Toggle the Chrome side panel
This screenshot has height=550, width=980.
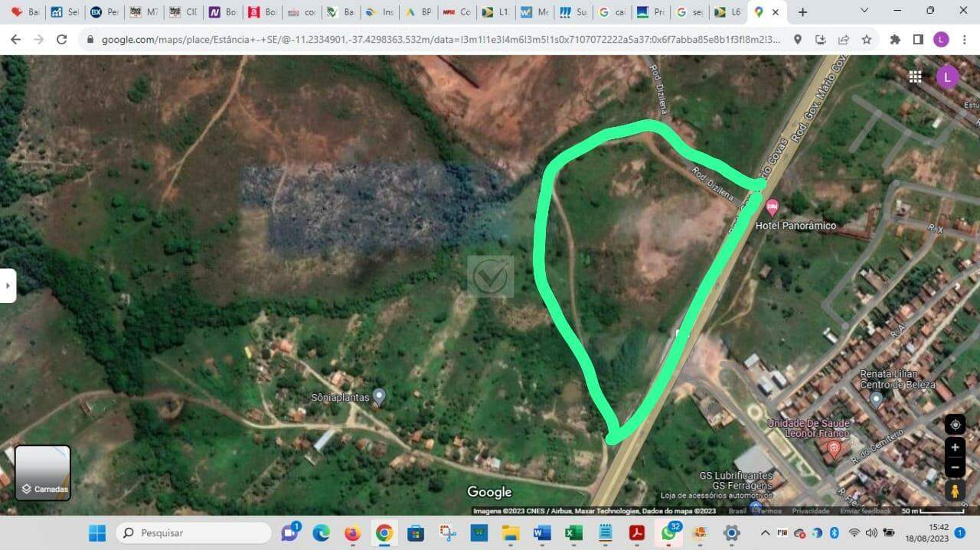pyautogui.click(x=918, y=40)
